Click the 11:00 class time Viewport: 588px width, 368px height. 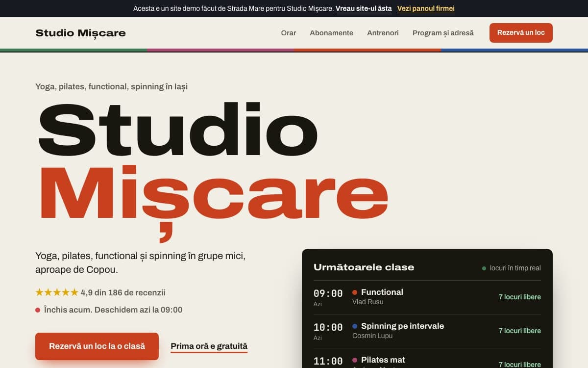pyautogui.click(x=328, y=361)
